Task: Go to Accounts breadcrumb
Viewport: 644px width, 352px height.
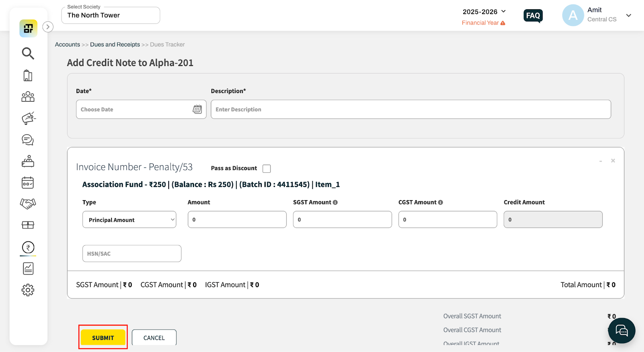Action: coord(68,45)
